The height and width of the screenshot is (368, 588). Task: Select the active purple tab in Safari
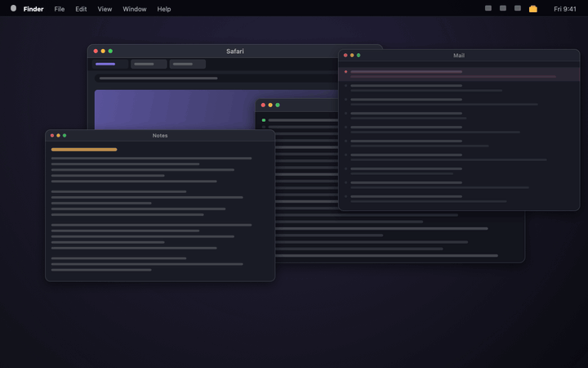110,65
